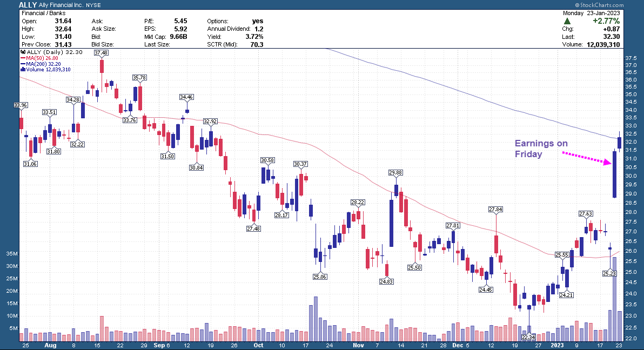Click the 37.48 high price label
The image size is (644, 350).
101,52
